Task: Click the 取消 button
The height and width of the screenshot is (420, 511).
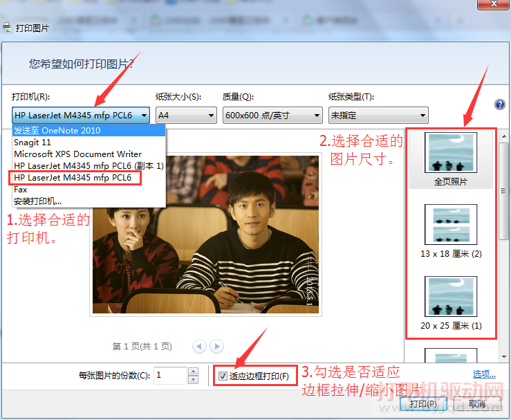Action: pyautogui.click(x=477, y=404)
